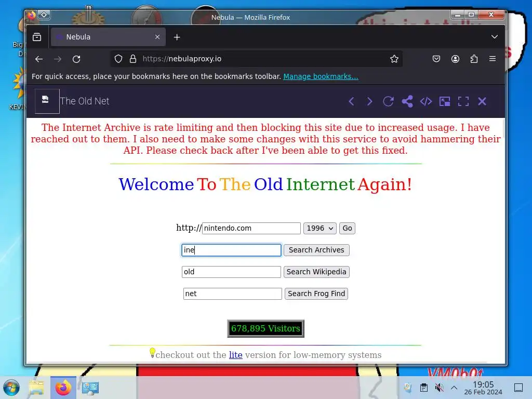Unmute via taskbar volume icon

(439, 388)
